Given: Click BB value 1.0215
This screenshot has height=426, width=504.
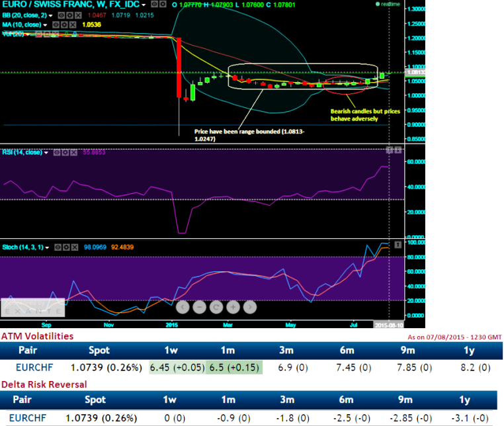Looking at the screenshot, I should 144,15.
